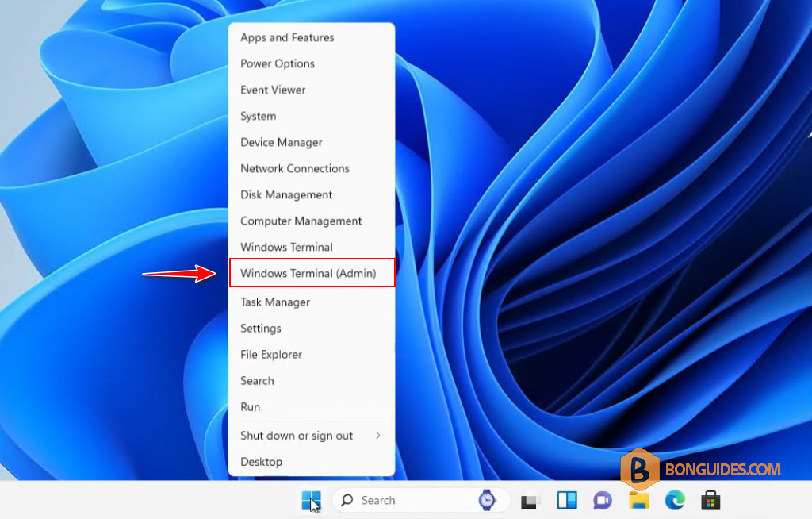The width and height of the screenshot is (812, 519).
Task: Open Task View on the taskbar
Action: pyautogui.click(x=530, y=500)
